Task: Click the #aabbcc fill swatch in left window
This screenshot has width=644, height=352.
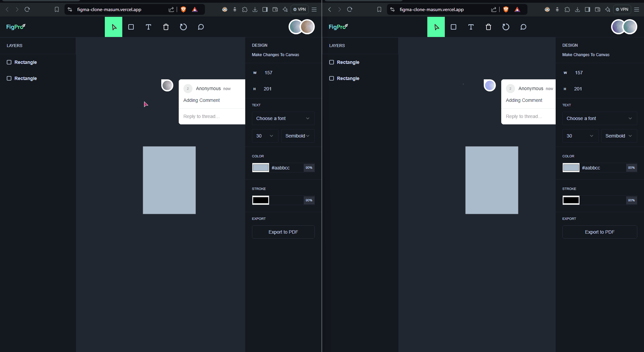Action: pos(261,168)
